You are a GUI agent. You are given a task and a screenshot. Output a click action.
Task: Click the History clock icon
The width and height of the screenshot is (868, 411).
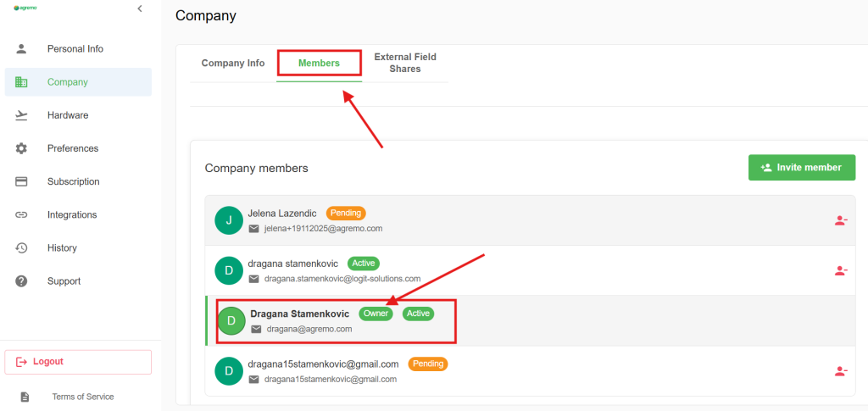22,247
